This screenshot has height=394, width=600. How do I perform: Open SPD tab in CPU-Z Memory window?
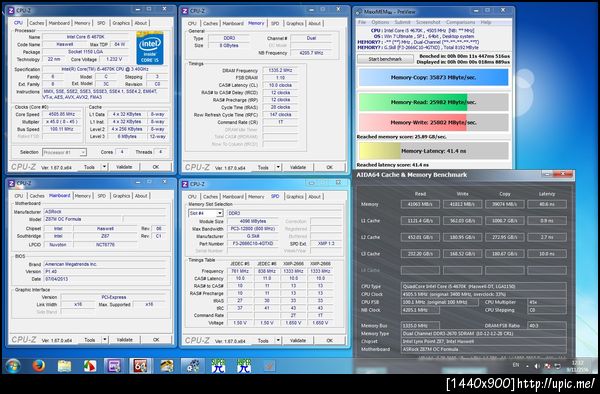[x=275, y=23]
